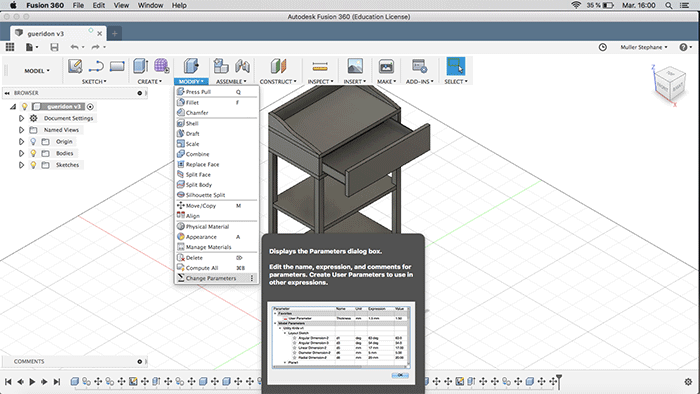The width and height of the screenshot is (700, 394).
Task: Click the Construct plane icon
Action: coord(278,66)
